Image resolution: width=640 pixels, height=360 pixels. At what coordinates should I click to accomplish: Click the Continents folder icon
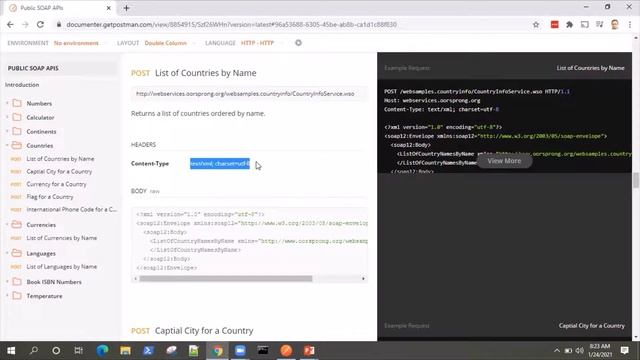(x=17, y=131)
